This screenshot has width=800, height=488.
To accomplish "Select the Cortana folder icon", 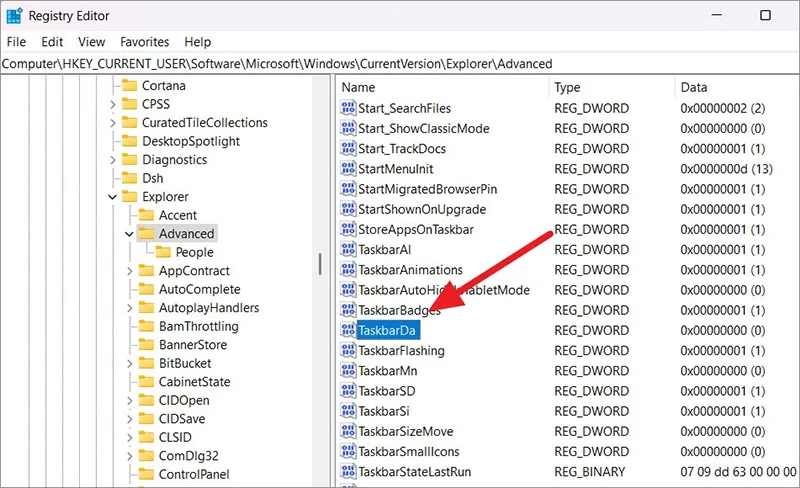I will tap(130, 85).
